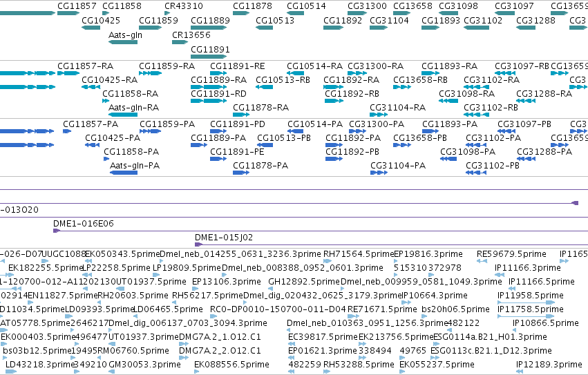Click the CG11857 gene label

point(77,6)
